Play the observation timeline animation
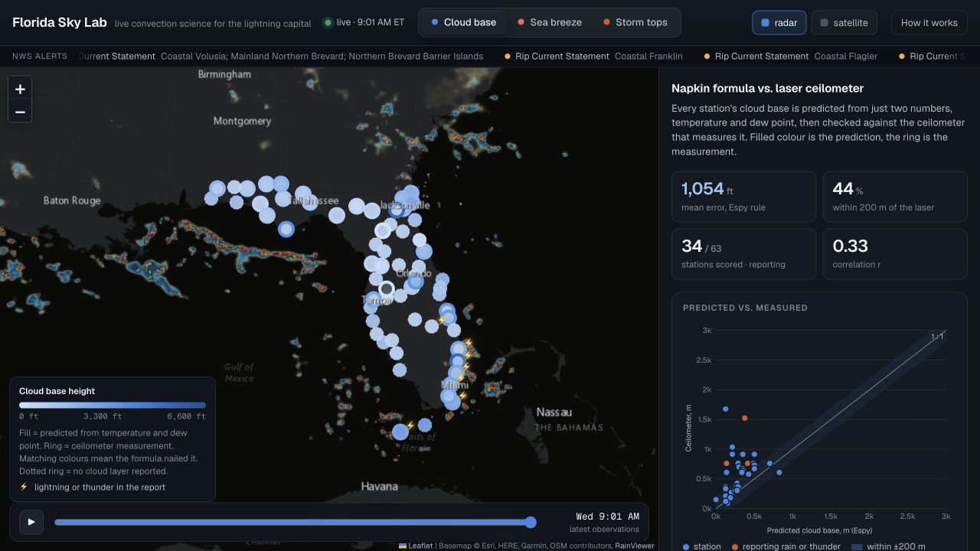Screen dimensions: 980x551 (31, 522)
